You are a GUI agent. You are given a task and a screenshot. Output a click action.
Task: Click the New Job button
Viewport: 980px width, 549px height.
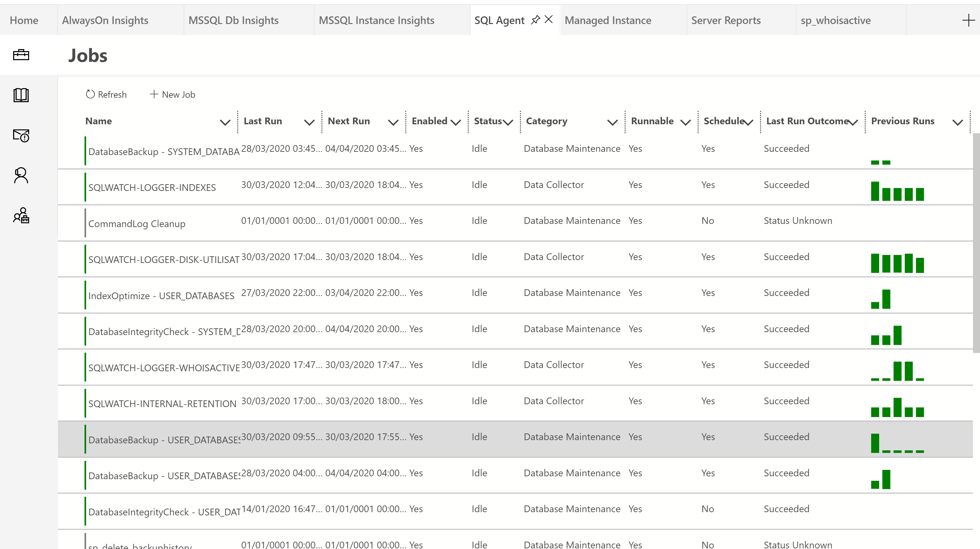[173, 94]
